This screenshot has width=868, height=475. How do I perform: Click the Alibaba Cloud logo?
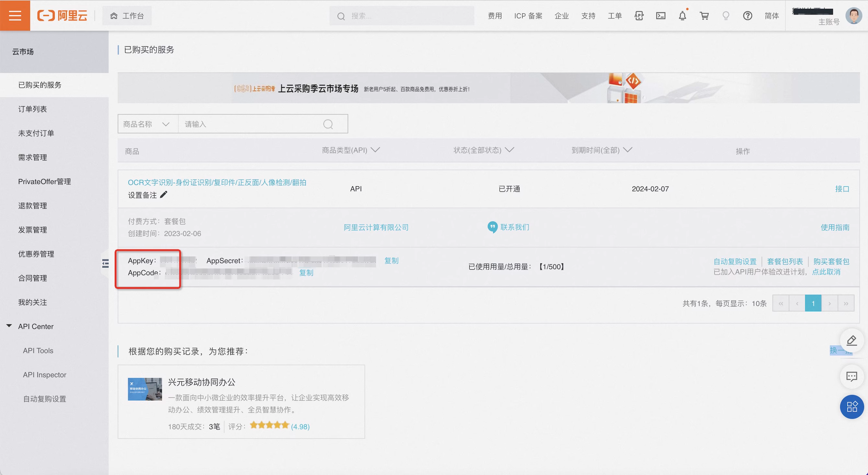point(62,16)
